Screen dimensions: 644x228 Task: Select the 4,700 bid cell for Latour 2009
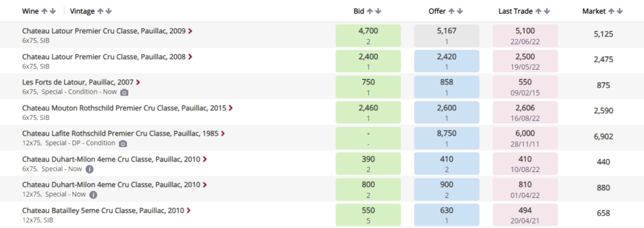tap(368, 36)
